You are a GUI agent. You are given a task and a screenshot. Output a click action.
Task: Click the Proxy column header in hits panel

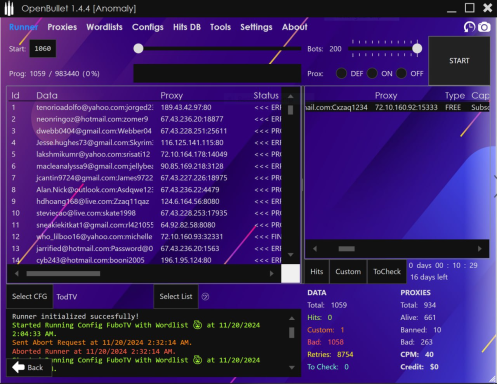tap(386, 96)
